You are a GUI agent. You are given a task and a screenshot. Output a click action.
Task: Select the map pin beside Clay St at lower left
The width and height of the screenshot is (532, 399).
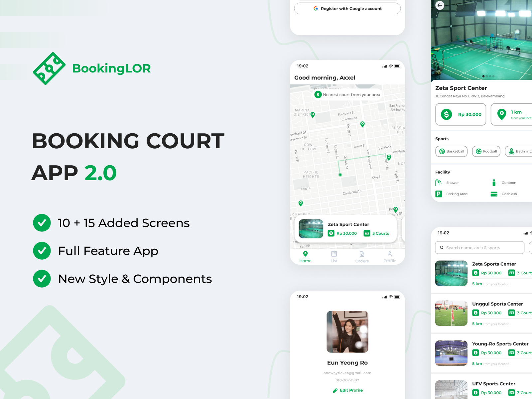click(301, 203)
